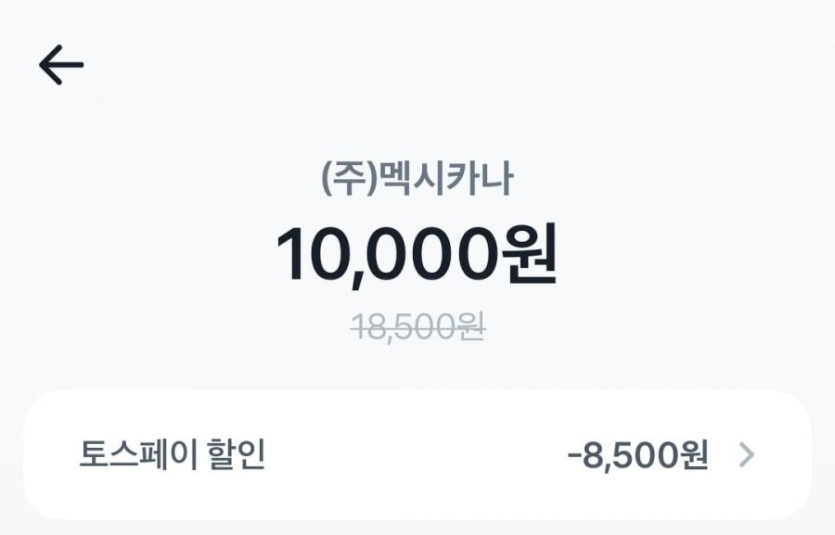Open the discount card showing -8,500원

(417, 456)
